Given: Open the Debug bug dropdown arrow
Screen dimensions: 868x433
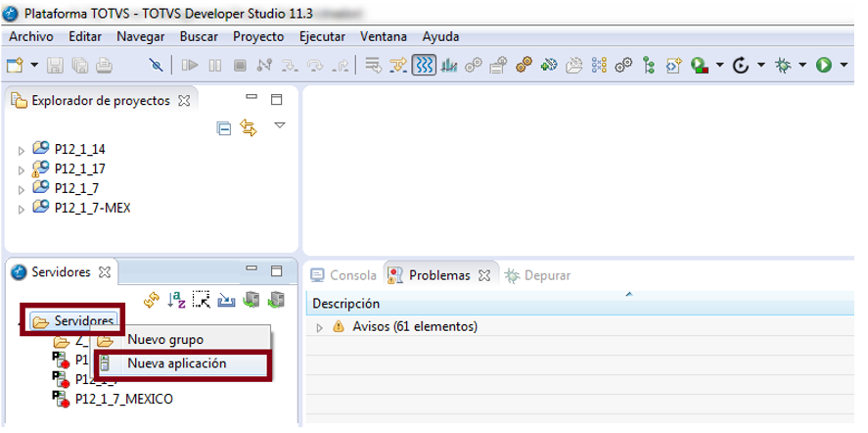Looking at the screenshot, I should click(802, 66).
